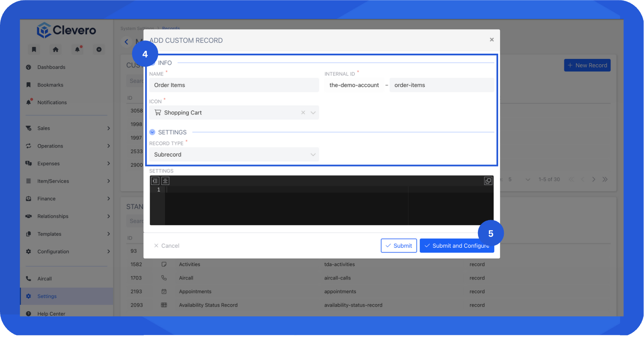Click the Finance icon in sidebar
The image size is (644, 337).
29,198
